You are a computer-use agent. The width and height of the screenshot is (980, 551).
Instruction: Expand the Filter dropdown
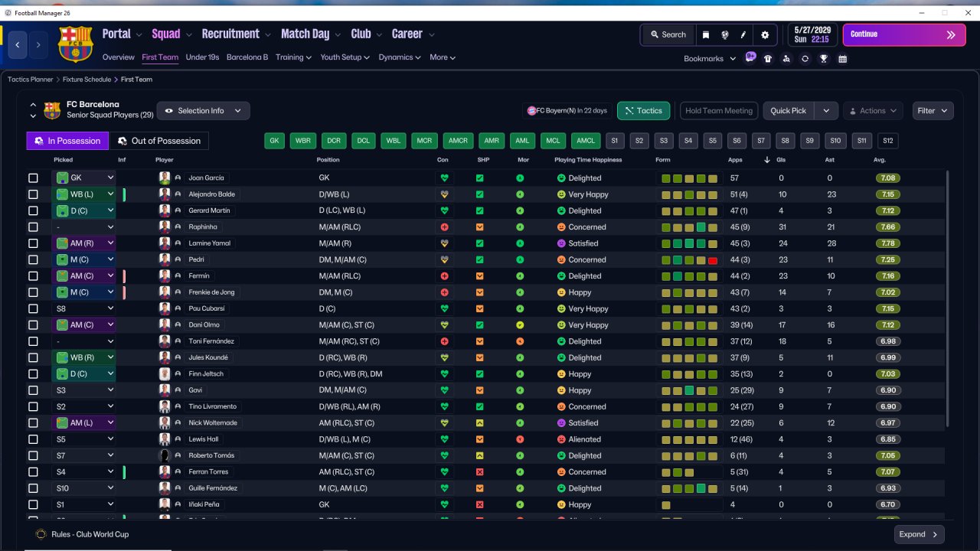(x=933, y=111)
